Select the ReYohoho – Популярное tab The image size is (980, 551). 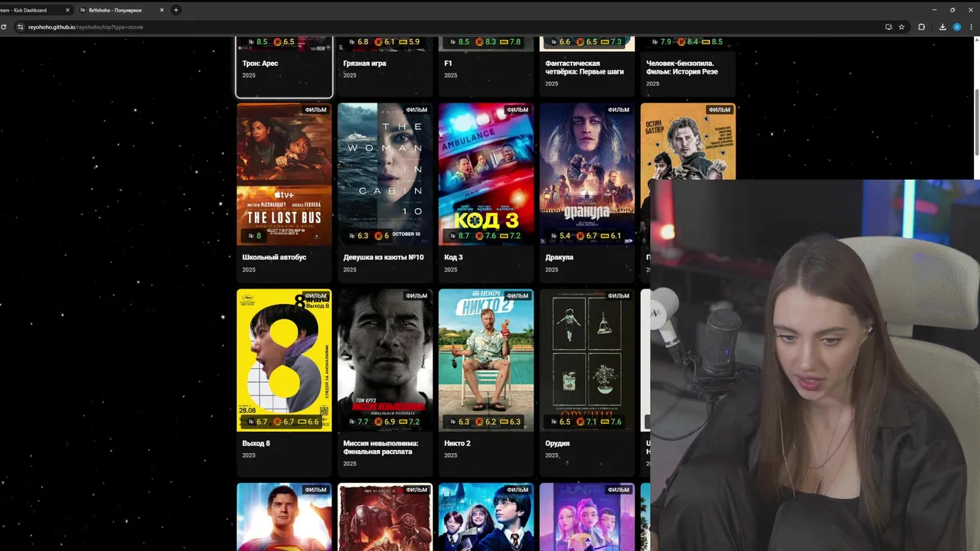click(x=115, y=10)
